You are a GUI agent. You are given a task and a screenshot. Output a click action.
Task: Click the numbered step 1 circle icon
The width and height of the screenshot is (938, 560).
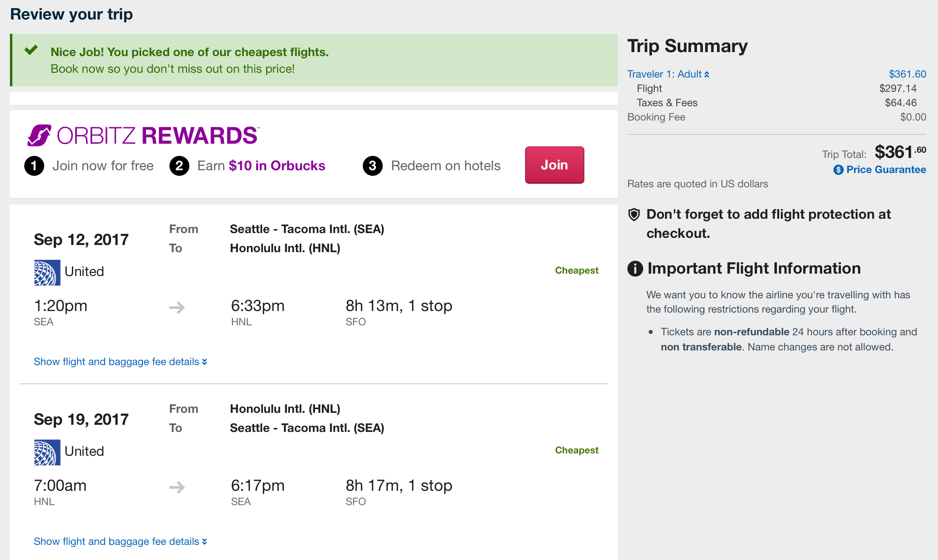tap(34, 166)
